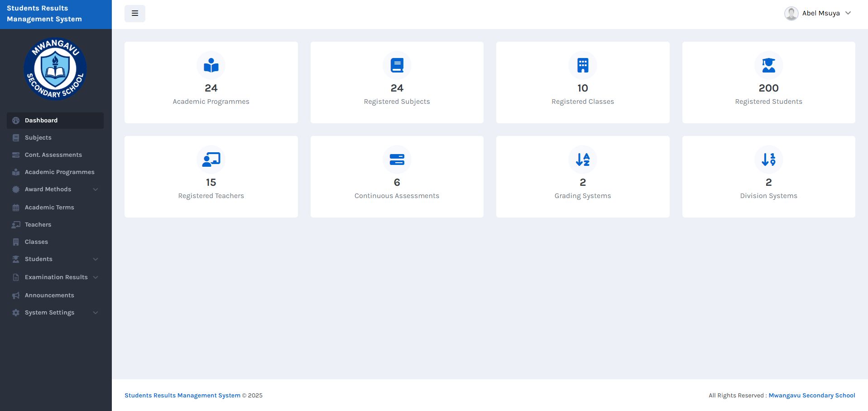The width and height of the screenshot is (868, 411).
Task: Select Announcements from the sidebar
Action: click(49, 295)
